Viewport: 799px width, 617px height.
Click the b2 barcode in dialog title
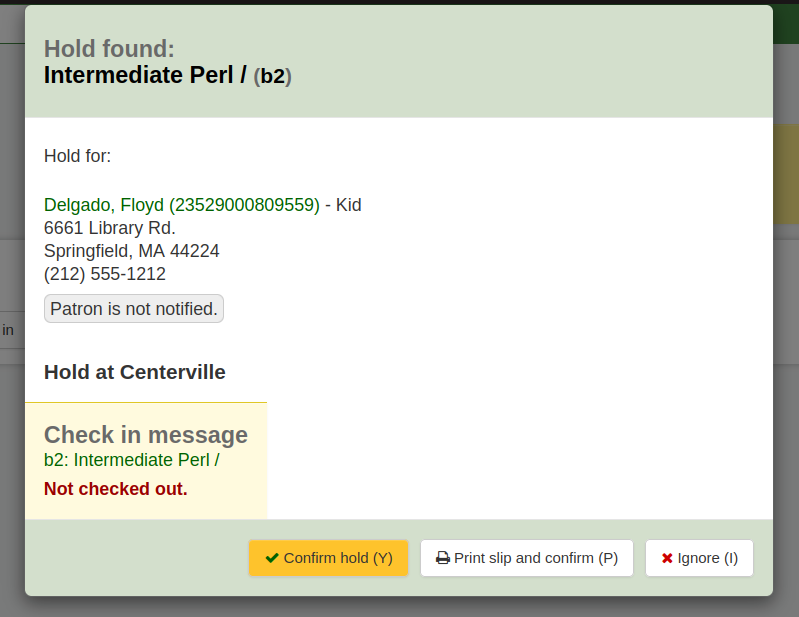click(272, 76)
